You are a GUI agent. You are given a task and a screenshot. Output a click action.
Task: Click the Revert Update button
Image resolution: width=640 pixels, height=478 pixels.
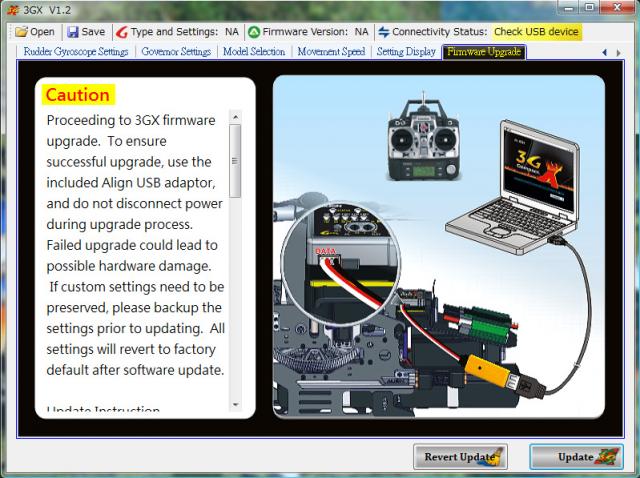click(x=460, y=457)
